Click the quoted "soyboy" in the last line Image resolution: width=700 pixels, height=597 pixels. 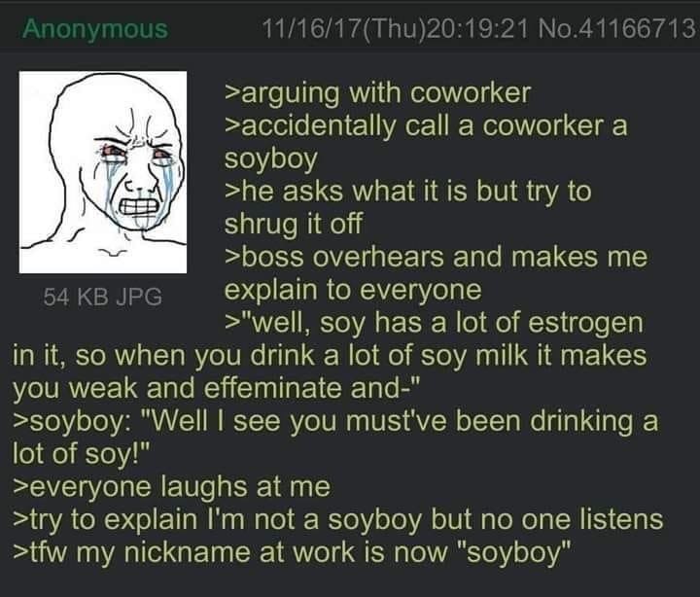[x=514, y=553]
